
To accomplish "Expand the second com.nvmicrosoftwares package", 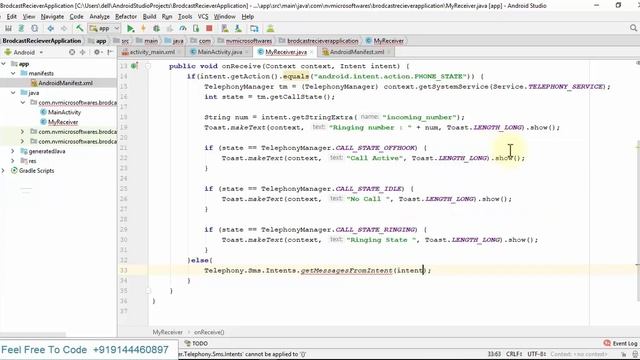I will coord(23,132).
